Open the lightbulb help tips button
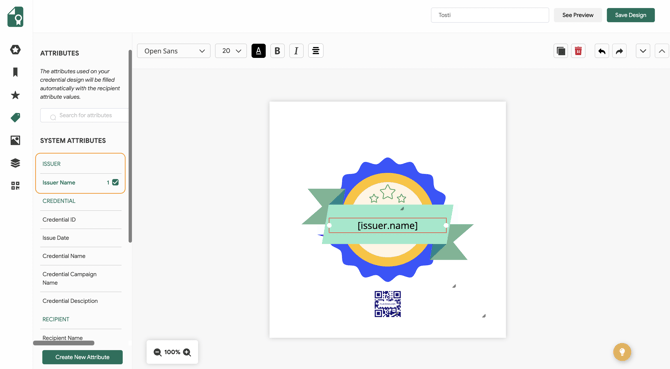The width and height of the screenshot is (670, 369). (622, 352)
